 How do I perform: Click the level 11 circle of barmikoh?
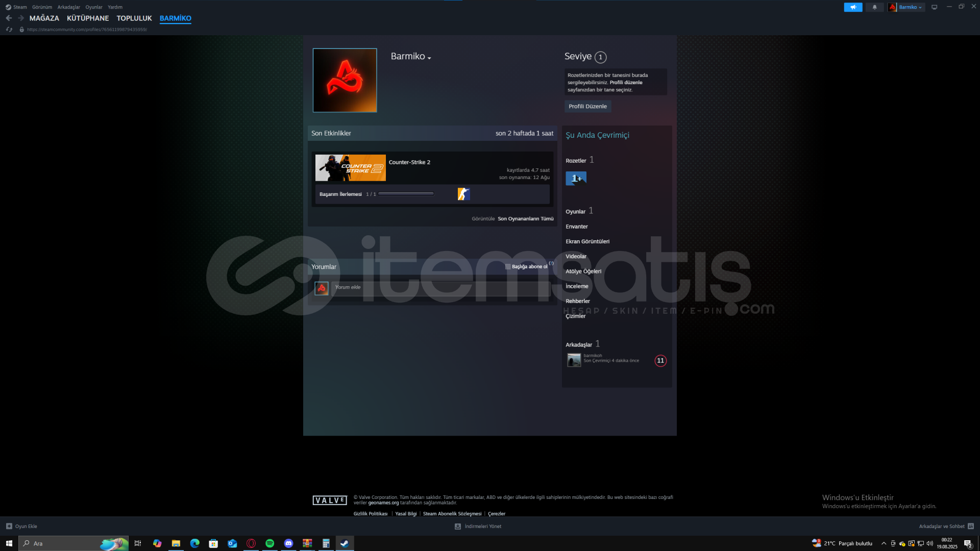coord(660,361)
